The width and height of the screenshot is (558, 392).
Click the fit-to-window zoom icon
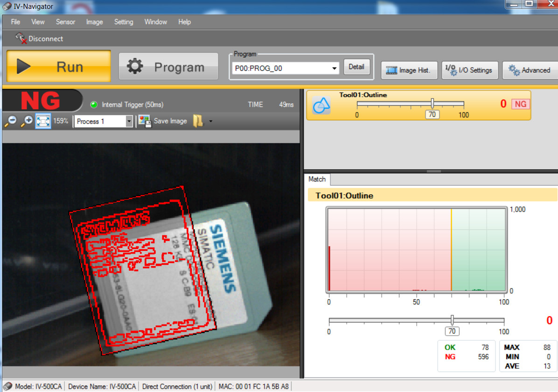[x=43, y=121]
